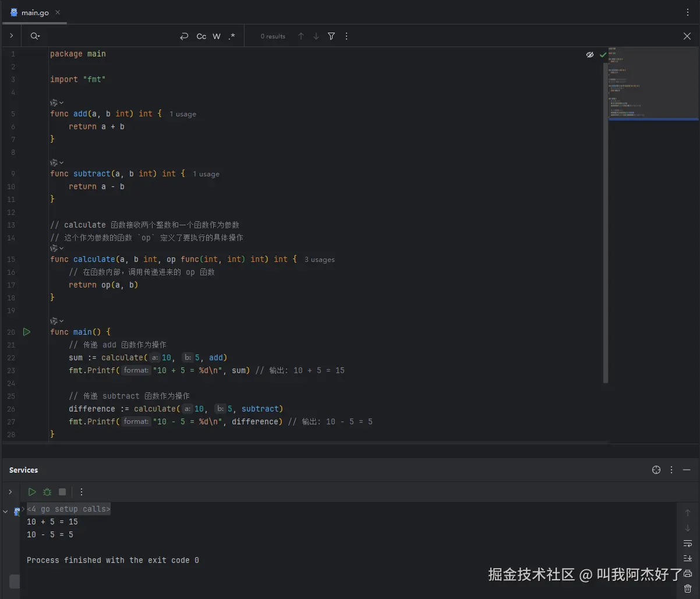
Task: Toggle Match Case (Cc) search option
Action: 201,36
